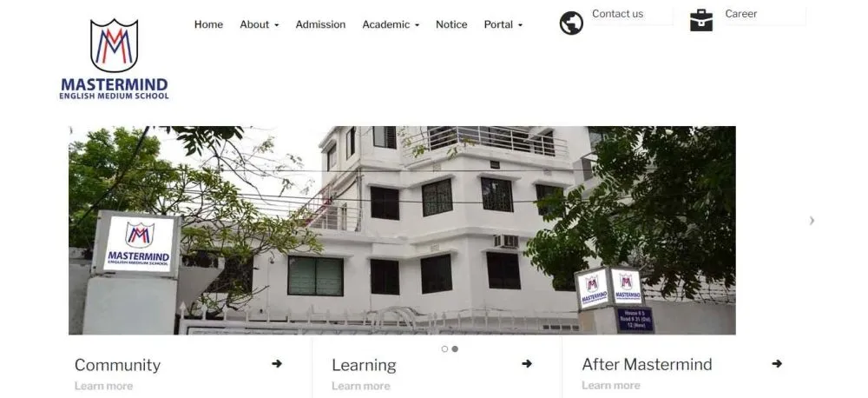
Task: Select the first slider dot indicator
Action: (444, 349)
